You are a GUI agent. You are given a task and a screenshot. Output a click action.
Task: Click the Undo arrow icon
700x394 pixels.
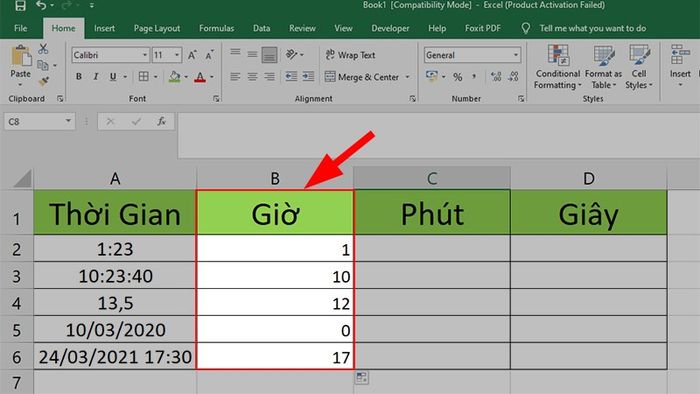pos(41,5)
